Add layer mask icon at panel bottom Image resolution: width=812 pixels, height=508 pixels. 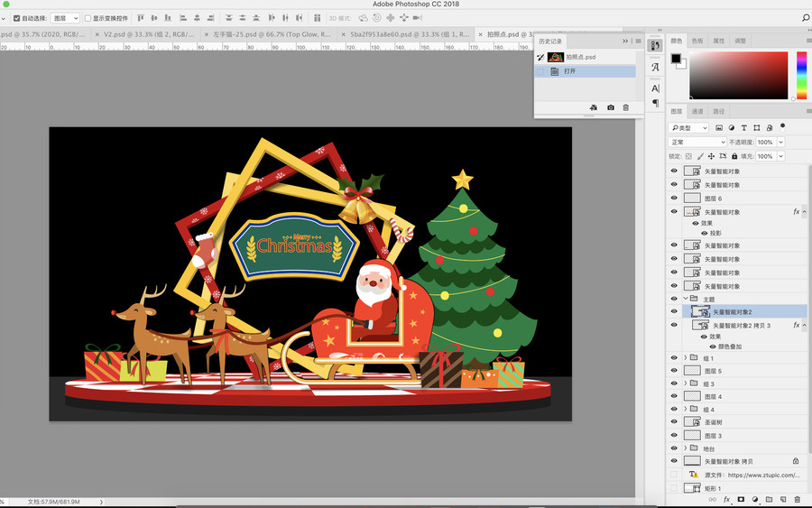[x=741, y=500]
